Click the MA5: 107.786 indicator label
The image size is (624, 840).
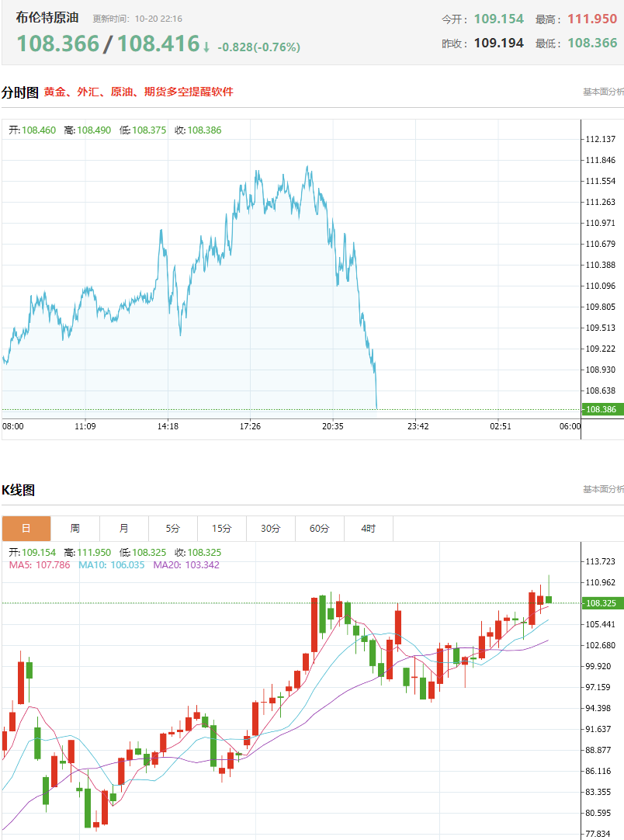click(x=40, y=565)
